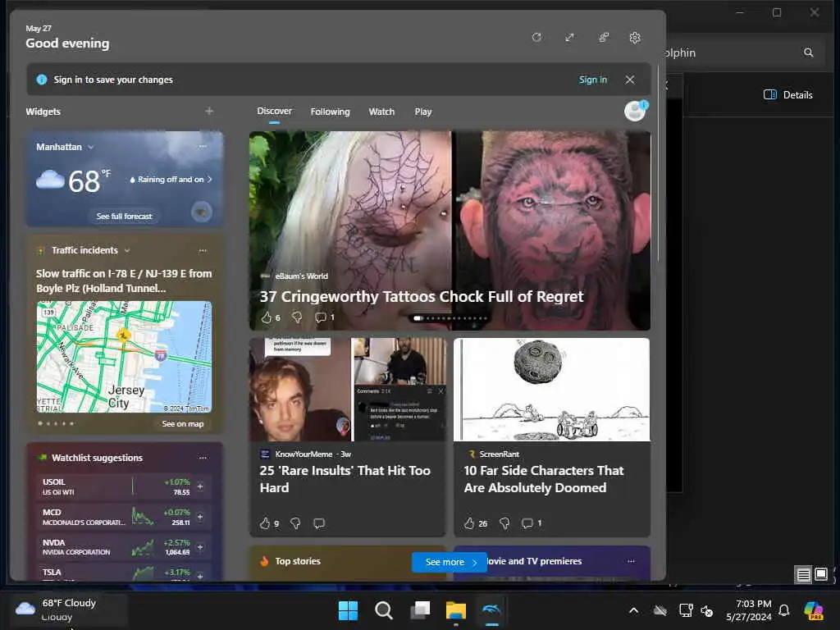The height and width of the screenshot is (630, 840).
Task: Expand the Traffic incidents dropdown
Action: point(127,250)
